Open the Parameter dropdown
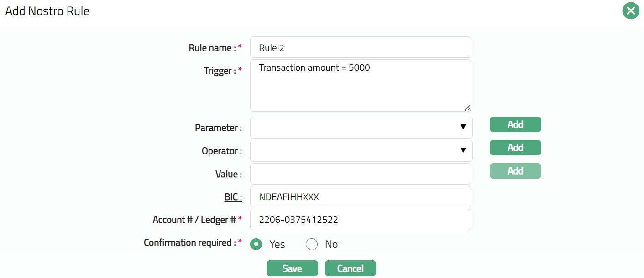Screen dimensions: 644x278 tap(361, 128)
